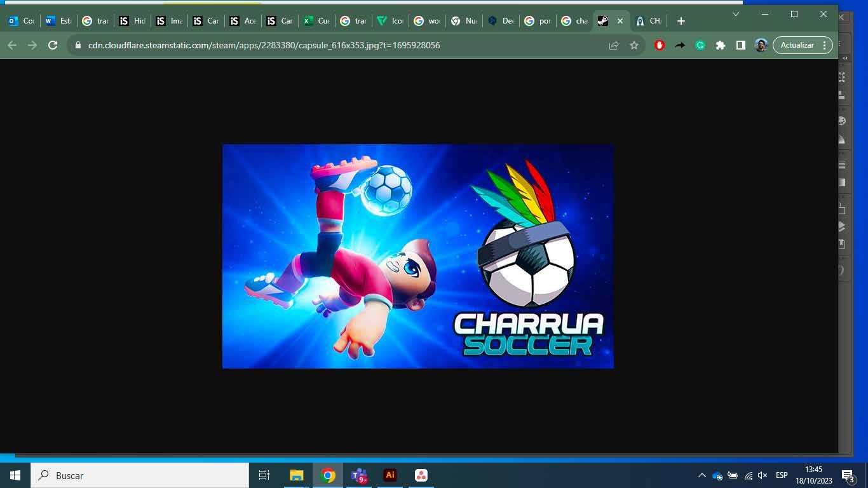
Task: Click the Actualizar update button
Action: coord(797,45)
